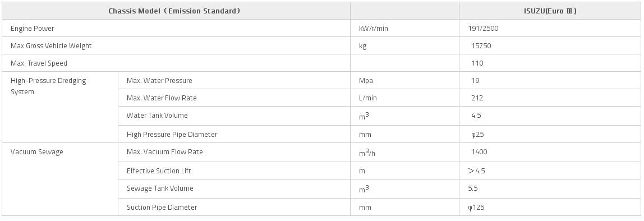Click the Max Gross Vehicle Weight label
Screen dimensions: 644x221
point(52,45)
